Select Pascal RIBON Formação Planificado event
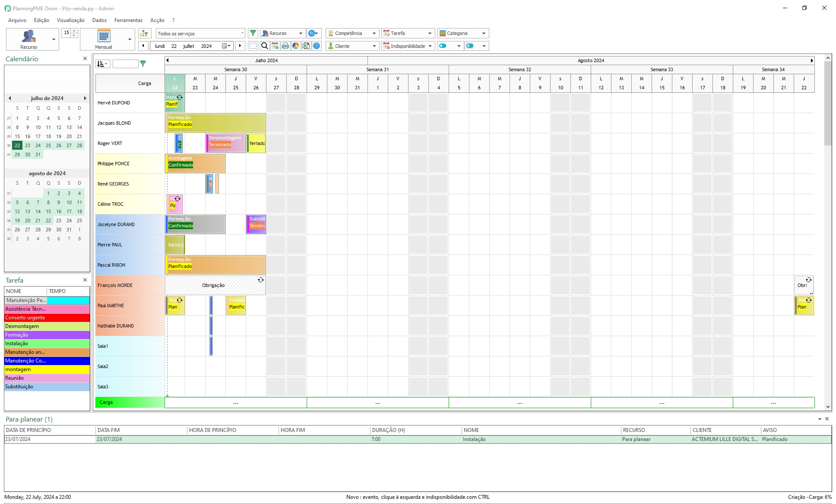 click(215, 265)
